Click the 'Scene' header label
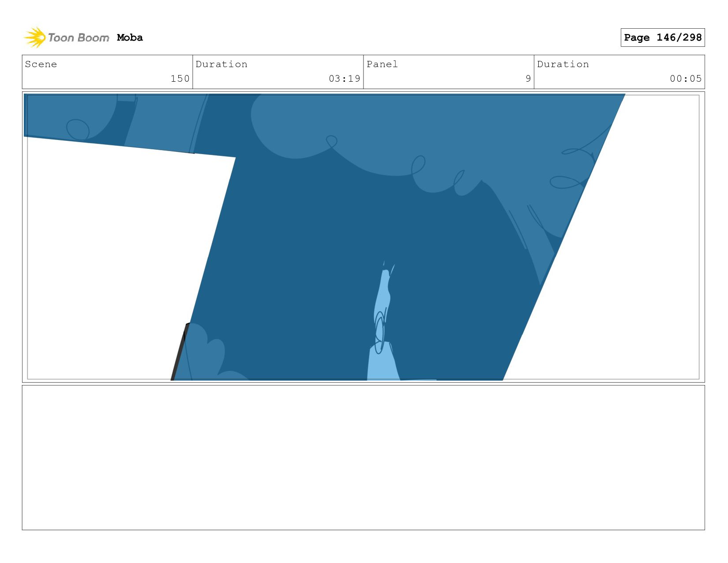728x563 pixels. (x=41, y=64)
